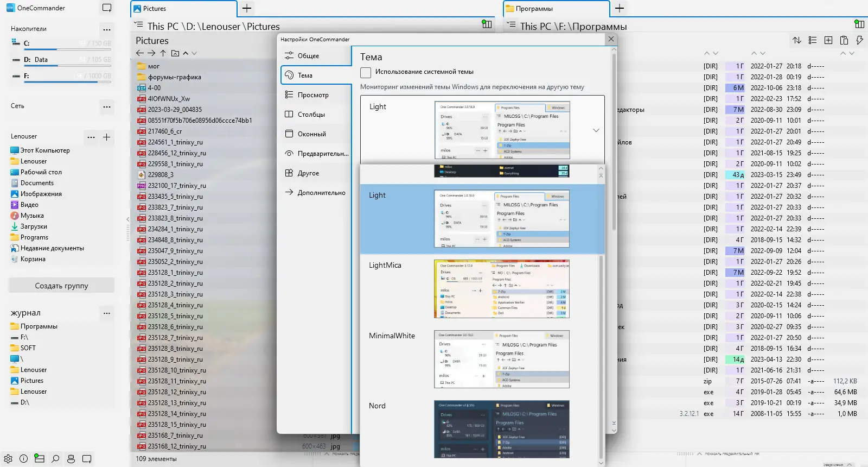Open OneCommander settings gear in bottom bar

[x=8, y=459]
